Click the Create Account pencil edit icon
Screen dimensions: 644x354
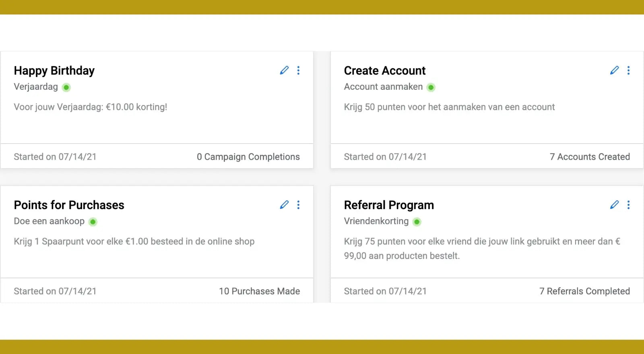pyautogui.click(x=614, y=70)
